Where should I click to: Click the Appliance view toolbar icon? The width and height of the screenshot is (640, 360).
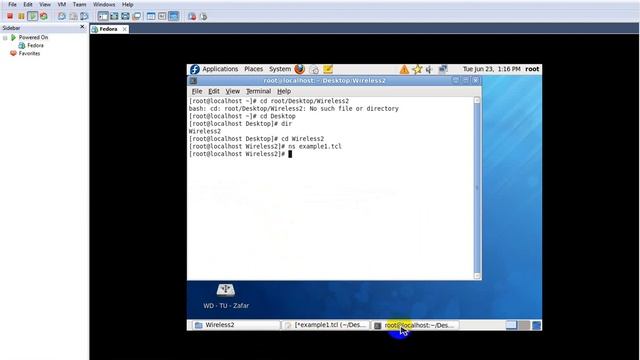click(162, 16)
